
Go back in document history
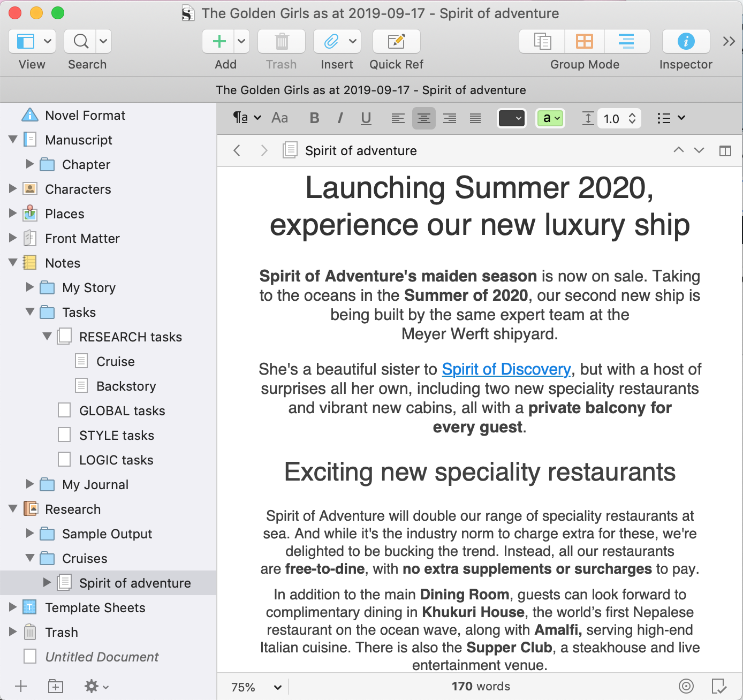237,150
